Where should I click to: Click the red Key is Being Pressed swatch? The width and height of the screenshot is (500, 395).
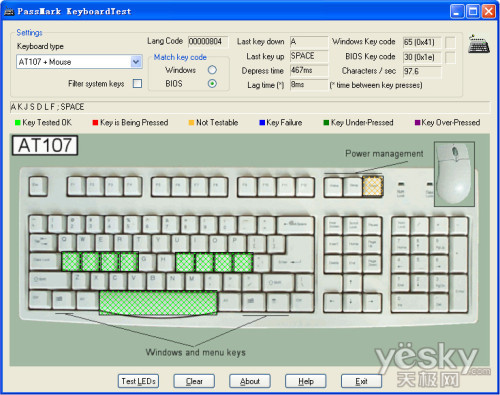(x=95, y=123)
